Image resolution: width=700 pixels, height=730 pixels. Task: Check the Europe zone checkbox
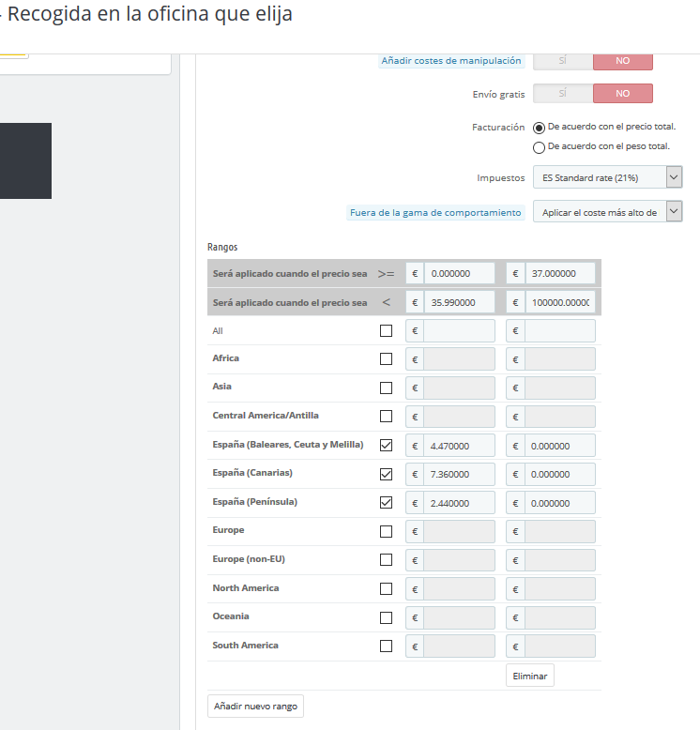(386, 531)
